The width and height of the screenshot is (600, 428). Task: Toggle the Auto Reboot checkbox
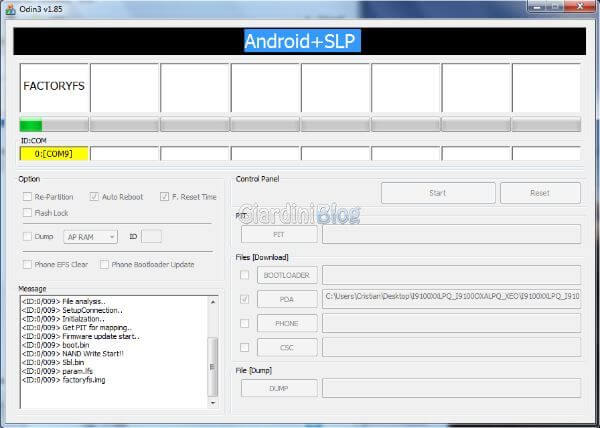(x=94, y=197)
